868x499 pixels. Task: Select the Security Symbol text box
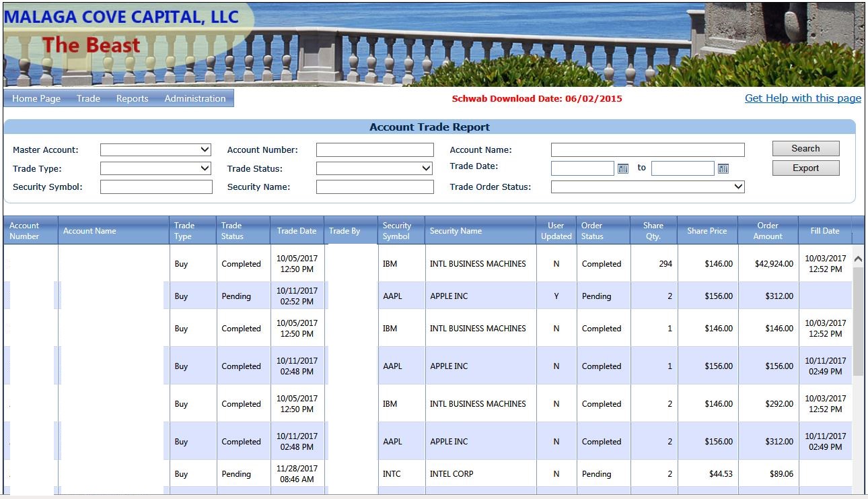(x=156, y=187)
